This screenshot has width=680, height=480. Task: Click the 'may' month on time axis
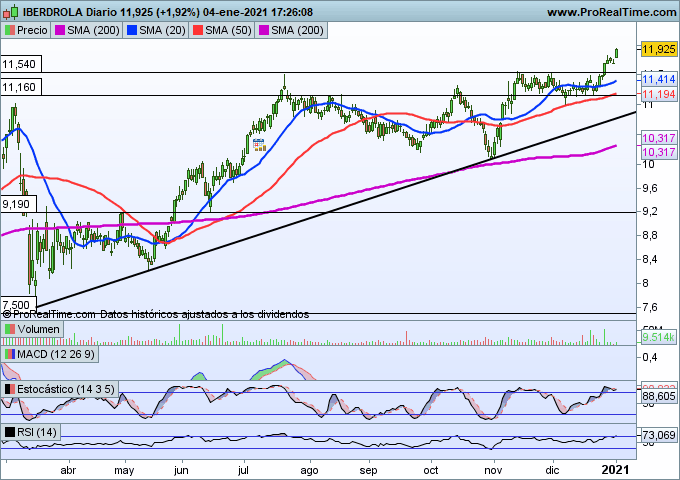[x=124, y=471]
